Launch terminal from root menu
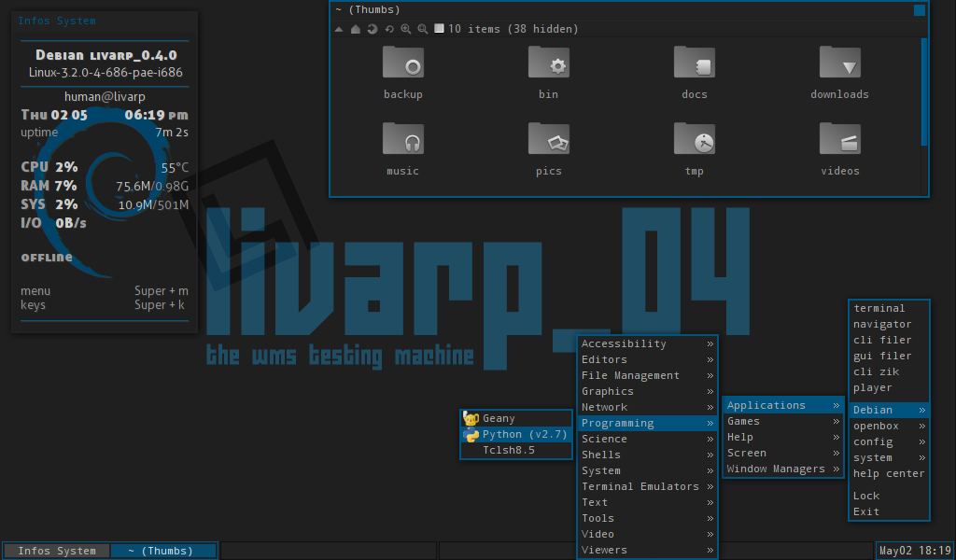This screenshot has height=560, width=956. point(889,308)
